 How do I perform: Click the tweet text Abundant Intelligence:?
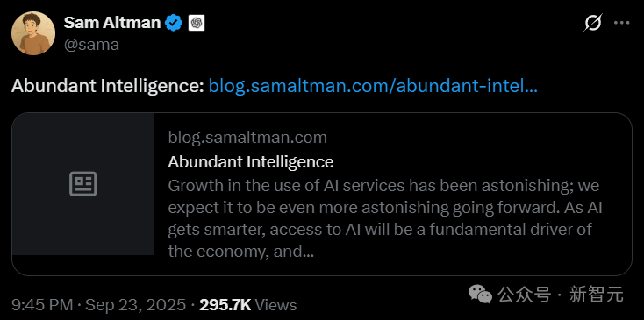(108, 86)
